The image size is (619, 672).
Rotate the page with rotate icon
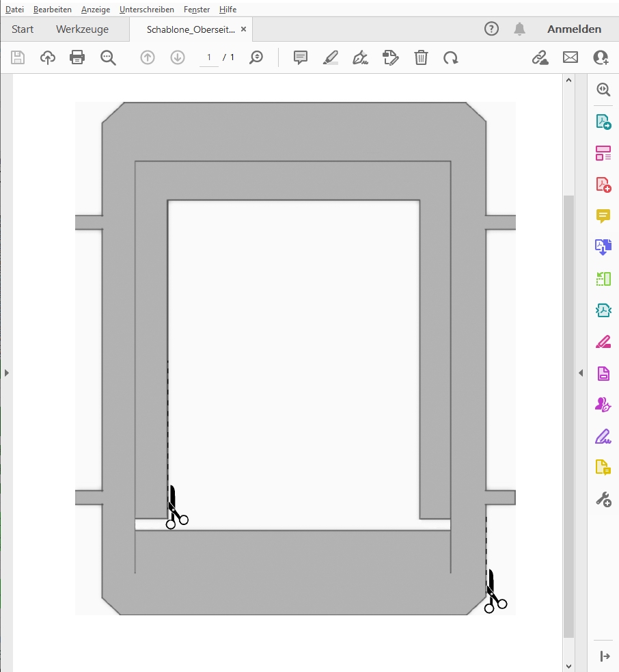[x=451, y=57]
